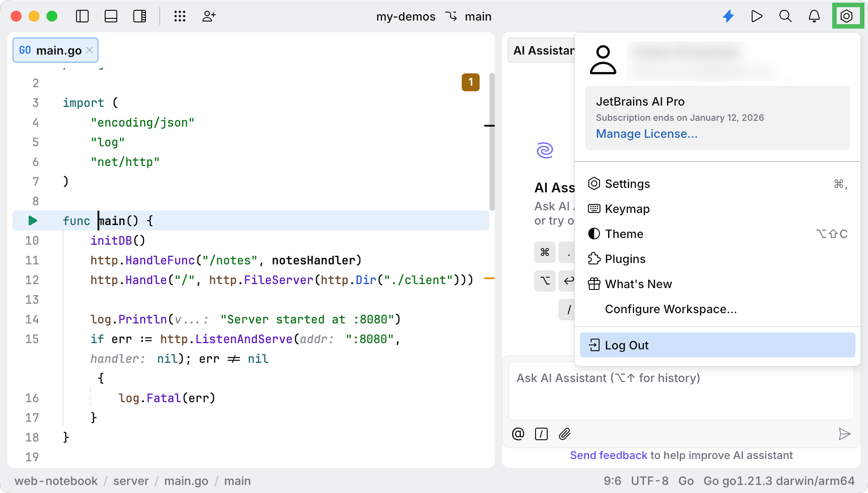The height and width of the screenshot is (493, 868).
Task: Toggle the left panel visibility icon
Action: 82,16
